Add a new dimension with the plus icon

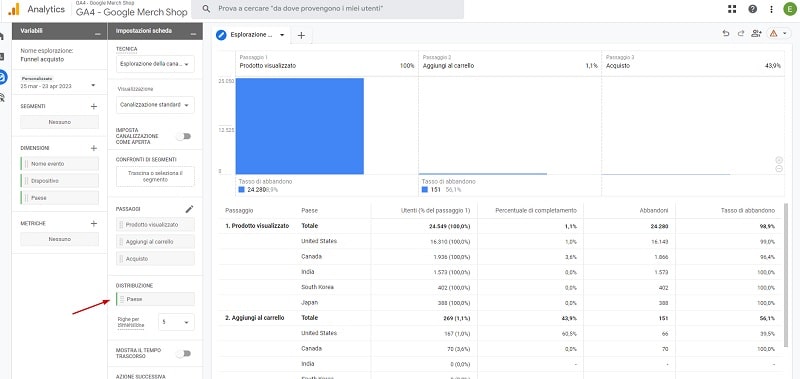click(x=93, y=148)
